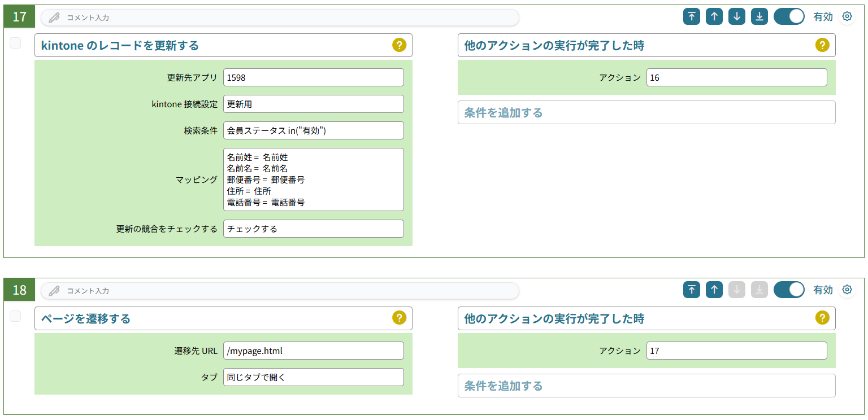This screenshot has height=420, width=868.
Task: Move action 18 up one position
Action: (714, 290)
